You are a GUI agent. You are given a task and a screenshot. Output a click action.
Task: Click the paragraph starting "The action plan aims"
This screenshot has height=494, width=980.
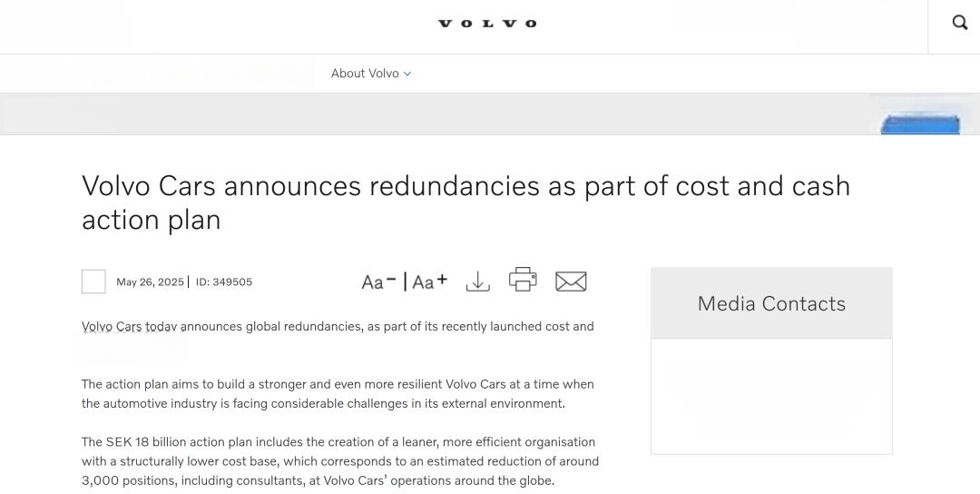click(x=338, y=394)
